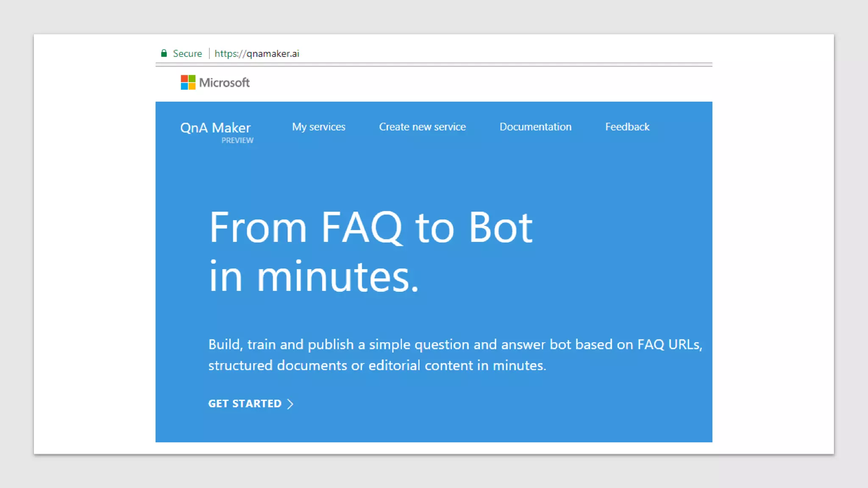Click the Microsoft wordmark text
The height and width of the screenshot is (488, 868).
point(224,83)
